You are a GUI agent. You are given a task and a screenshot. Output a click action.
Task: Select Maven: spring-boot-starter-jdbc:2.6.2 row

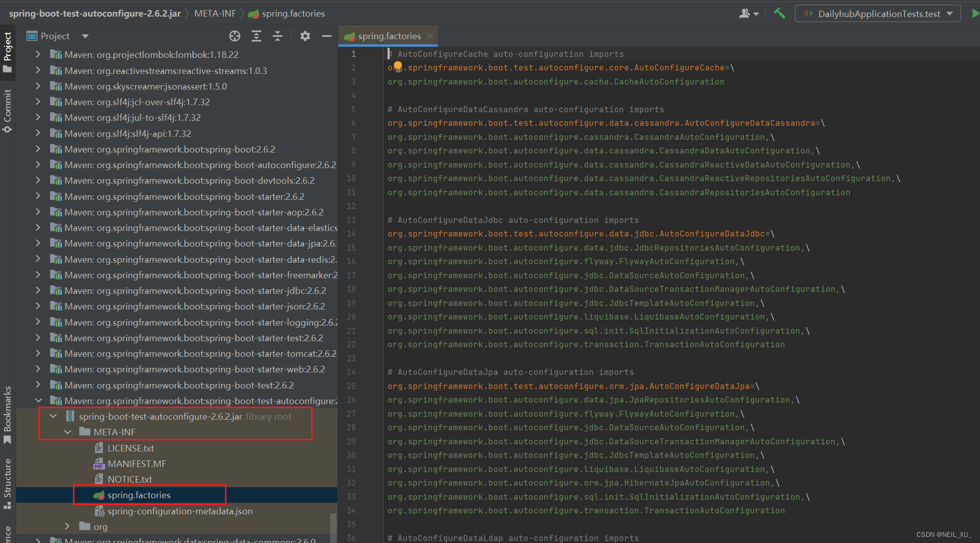(x=177, y=290)
